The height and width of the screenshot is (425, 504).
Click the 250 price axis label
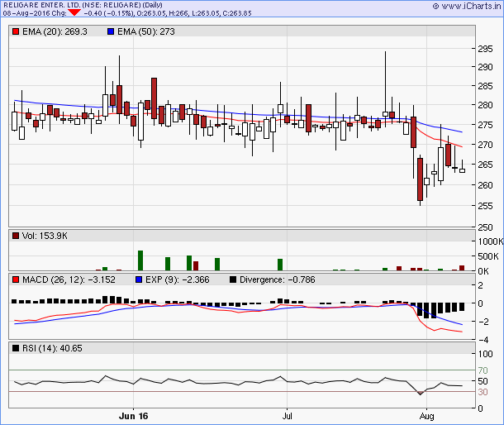[485, 227]
